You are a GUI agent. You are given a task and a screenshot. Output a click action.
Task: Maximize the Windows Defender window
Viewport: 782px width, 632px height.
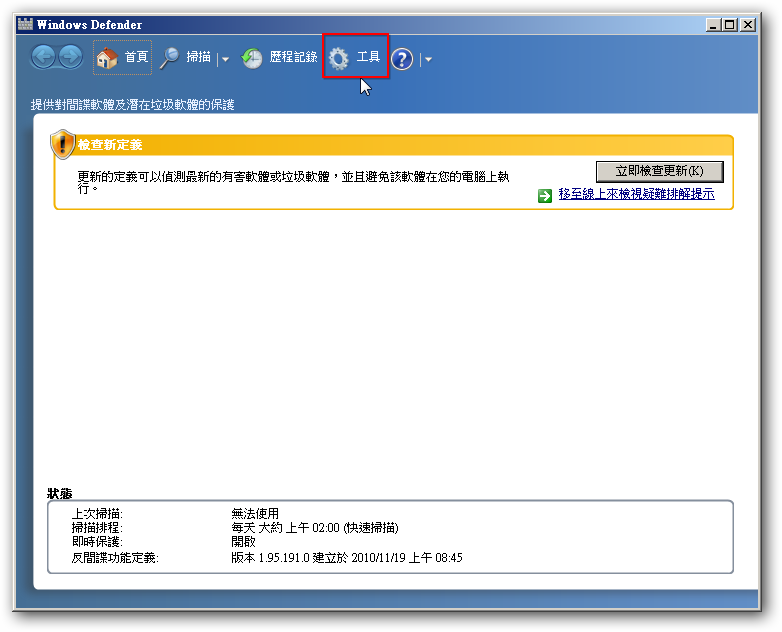(x=730, y=25)
